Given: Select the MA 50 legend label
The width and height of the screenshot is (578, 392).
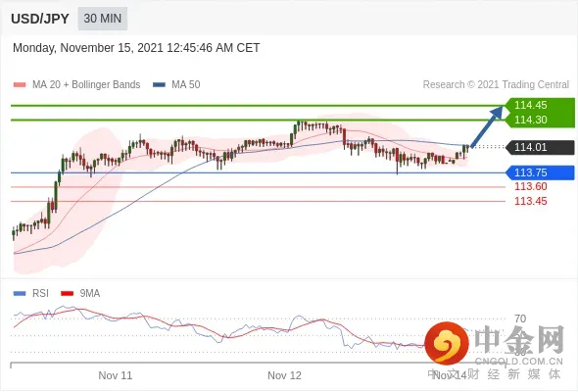Looking at the screenshot, I should [x=186, y=85].
